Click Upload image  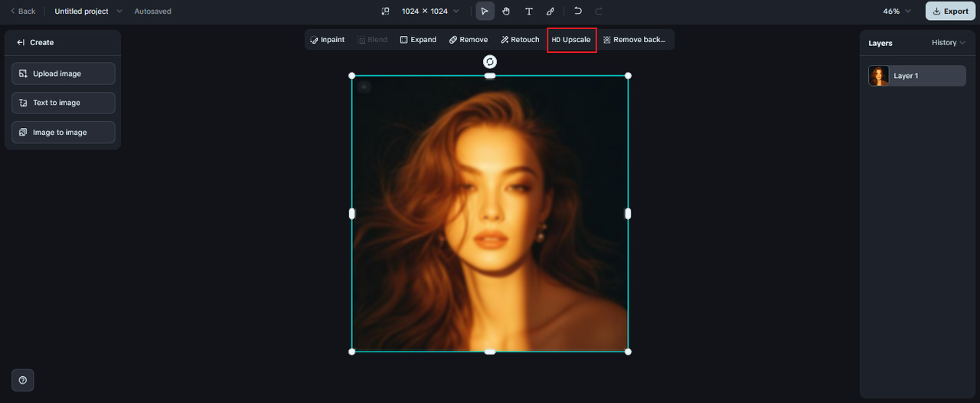click(64, 74)
